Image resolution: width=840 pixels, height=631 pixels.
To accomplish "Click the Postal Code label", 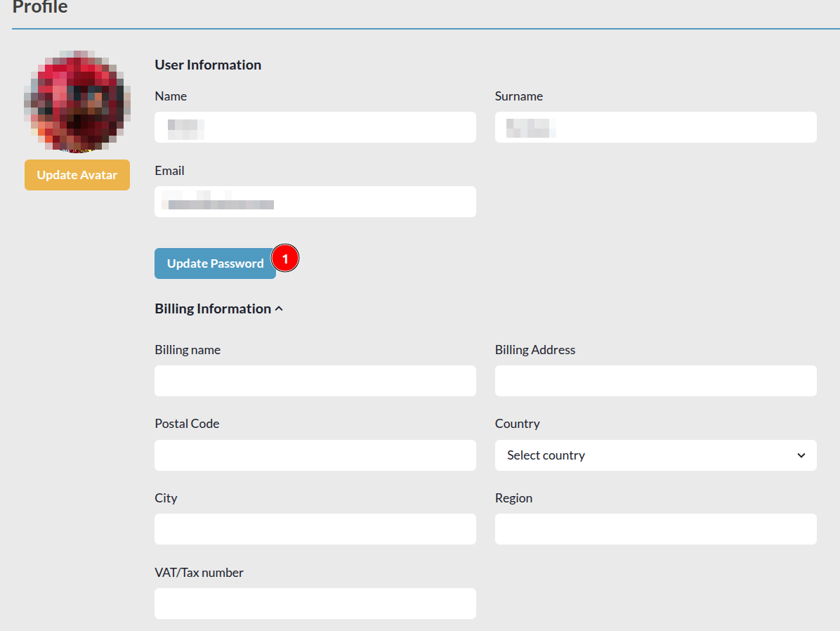I will coord(187,424).
